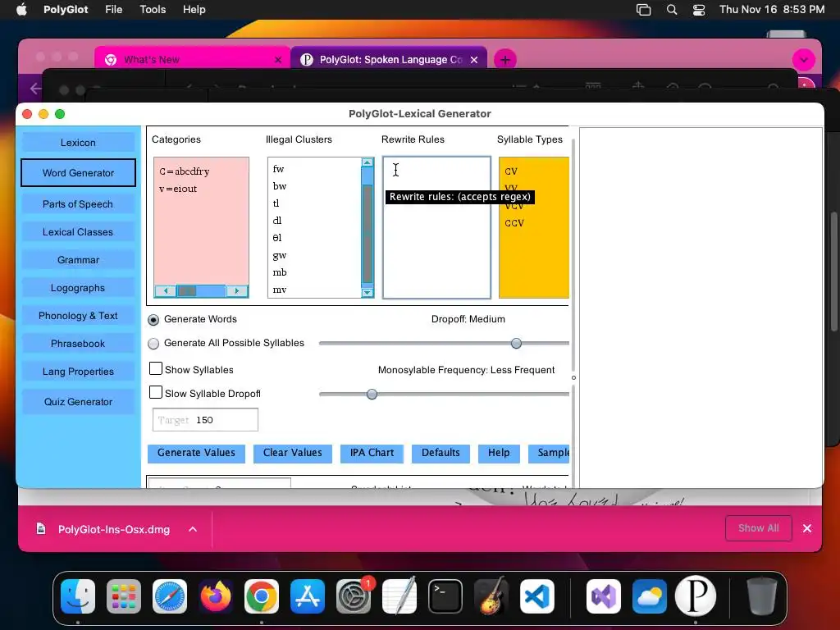The height and width of the screenshot is (630, 840).
Task: Open Terminal from the Dock
Action: point(445,596)
